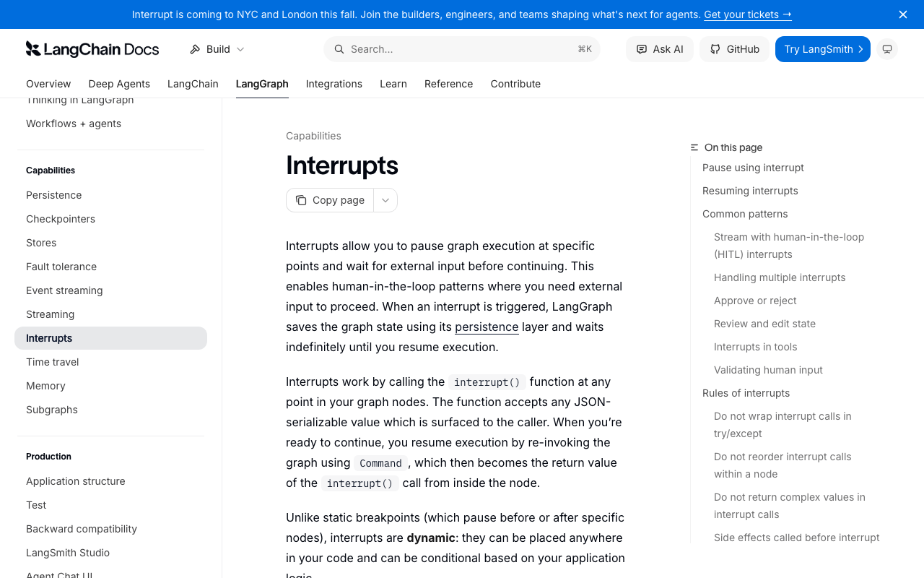Viewport: 924px width, 578px height.
Task: Open the Event streaming sidebar page
Action: coord(110,290)
